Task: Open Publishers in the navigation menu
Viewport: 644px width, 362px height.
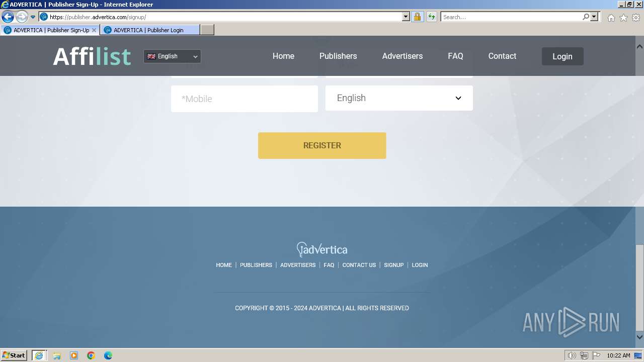Action: point(338,56)
